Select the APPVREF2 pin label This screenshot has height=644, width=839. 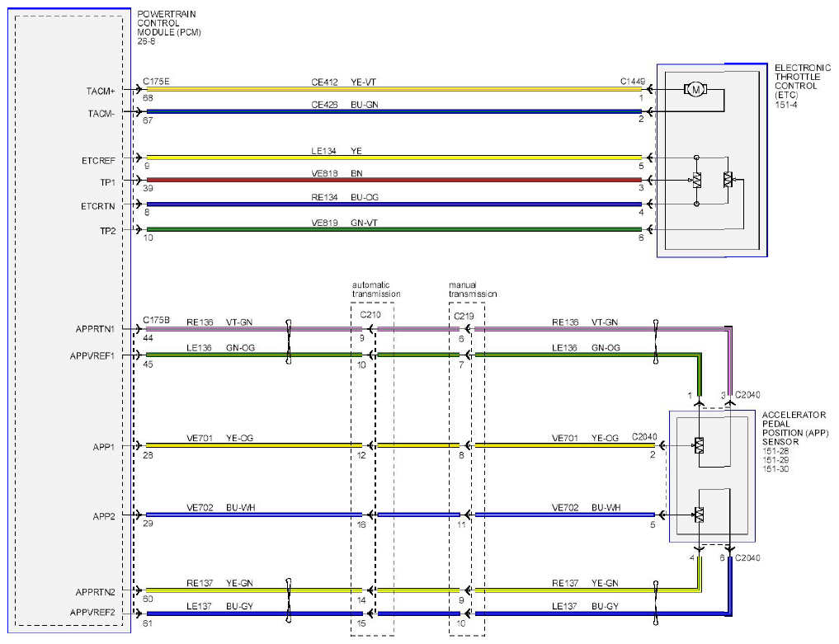click(92, 613)
